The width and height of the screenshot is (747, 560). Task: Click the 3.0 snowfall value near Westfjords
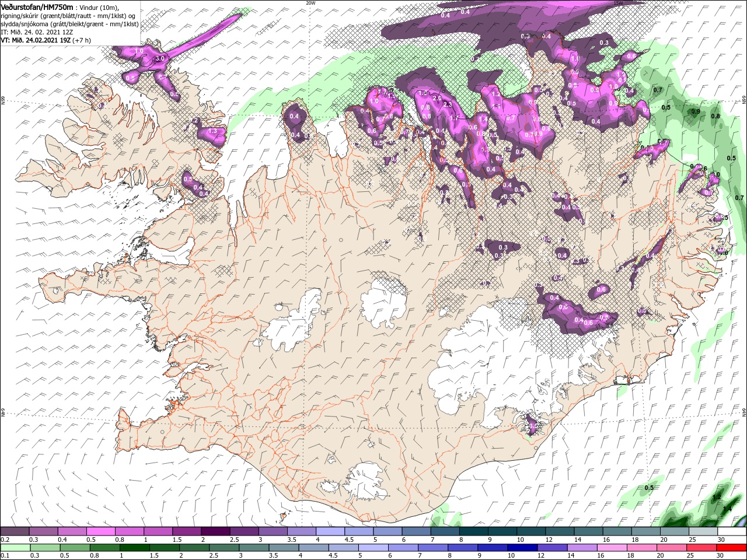pyautogui.click(x=160, y=58)
